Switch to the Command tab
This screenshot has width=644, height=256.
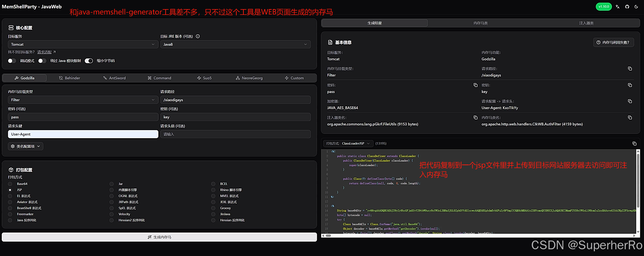click(159, 78)
